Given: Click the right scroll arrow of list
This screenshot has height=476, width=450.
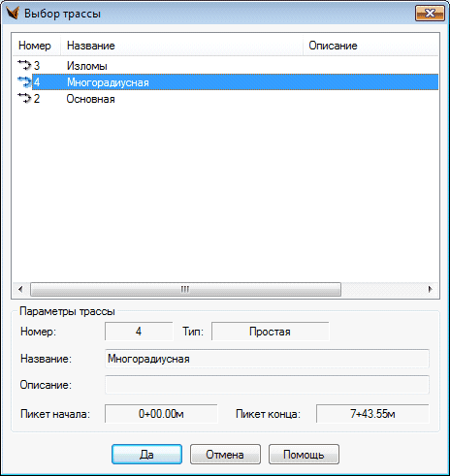Looking at the screenshot, I should [x=430, y=289].
